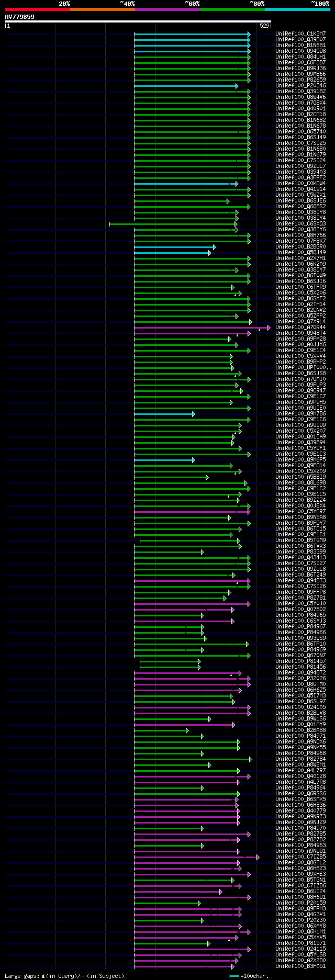Select the UniRef100_P81571 label

pyautogui.click(x=300, y=943)
